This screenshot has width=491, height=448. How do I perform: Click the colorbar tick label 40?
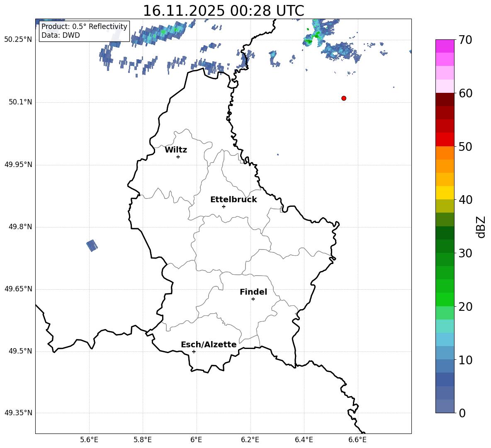465,200
